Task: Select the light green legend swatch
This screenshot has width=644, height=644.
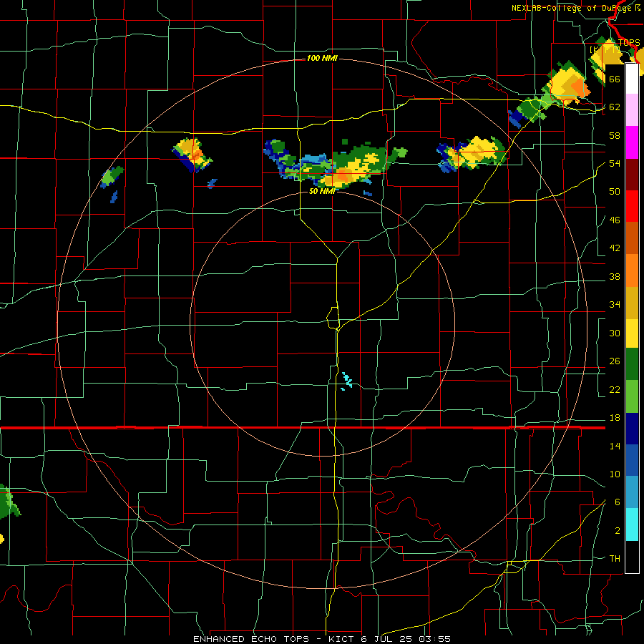Action: (x=632, y=396)
